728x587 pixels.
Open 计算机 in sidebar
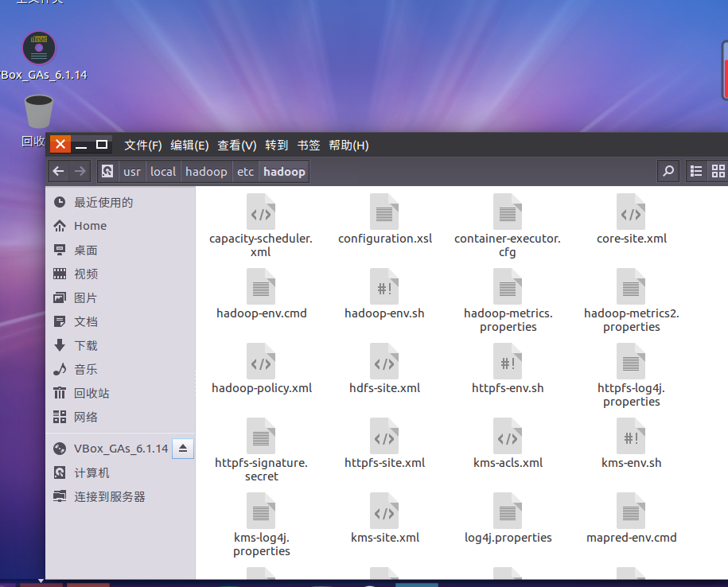[x=120, y=472]
